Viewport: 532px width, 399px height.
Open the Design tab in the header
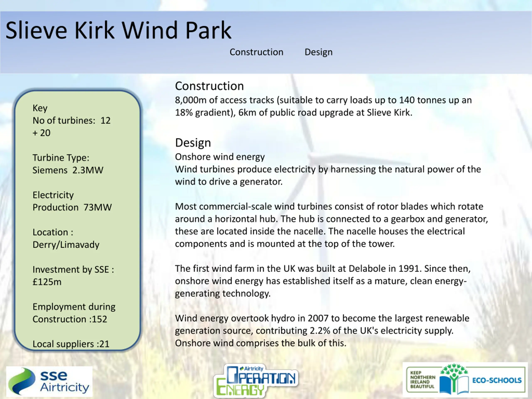click(318, 52)
